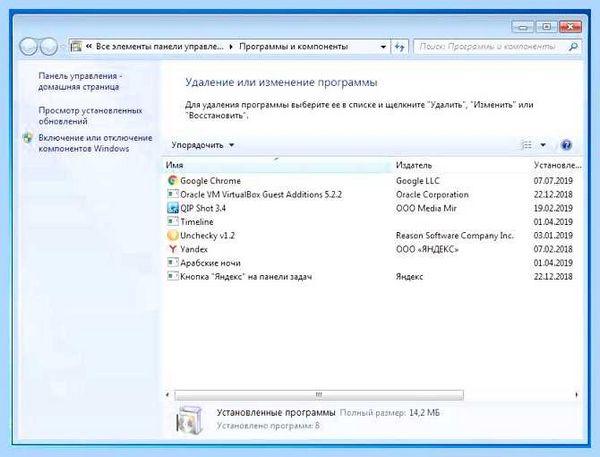Click the 14,2 МБ total size value

[424, 413]
